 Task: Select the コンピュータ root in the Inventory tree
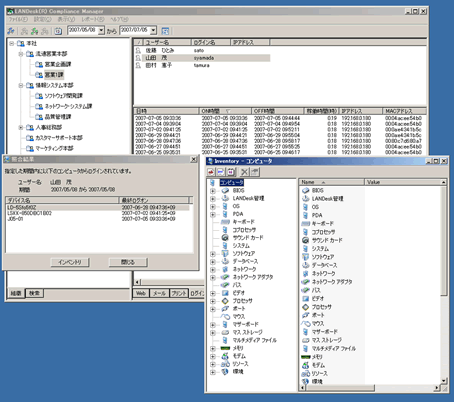coord(231,182)
